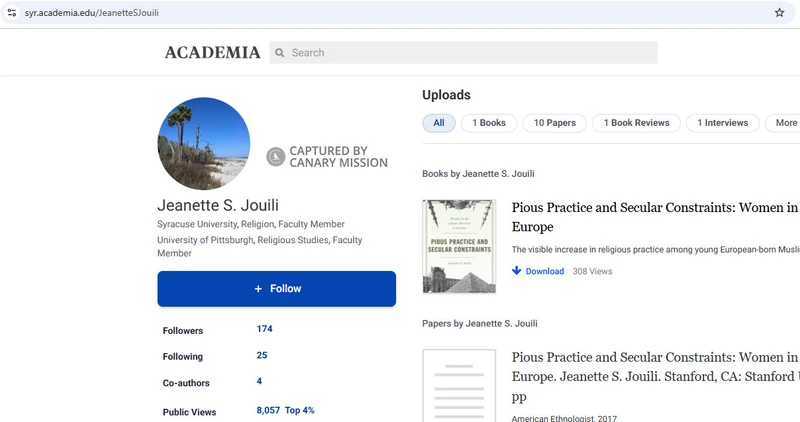Image resolution: width=800 pixels, height=422 pixels.
Task: Click the Uploads heading
Action: tap(446, 95)
